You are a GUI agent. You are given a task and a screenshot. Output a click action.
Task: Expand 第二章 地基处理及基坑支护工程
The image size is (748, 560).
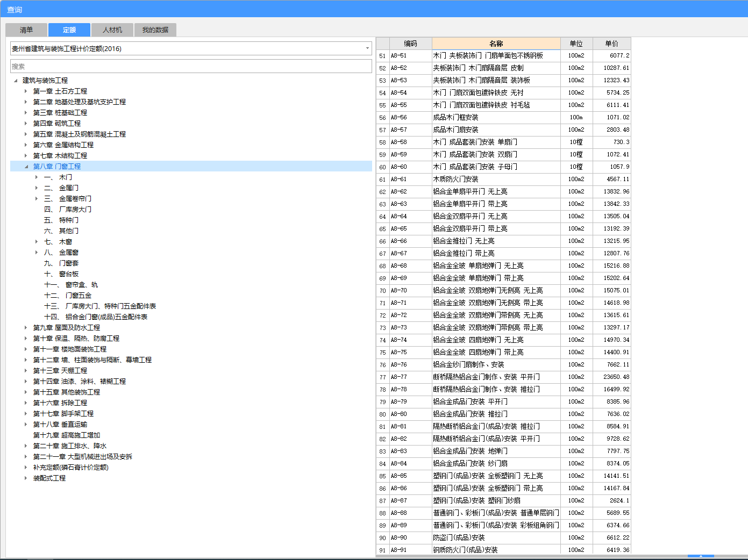click(x=26, y=102)
